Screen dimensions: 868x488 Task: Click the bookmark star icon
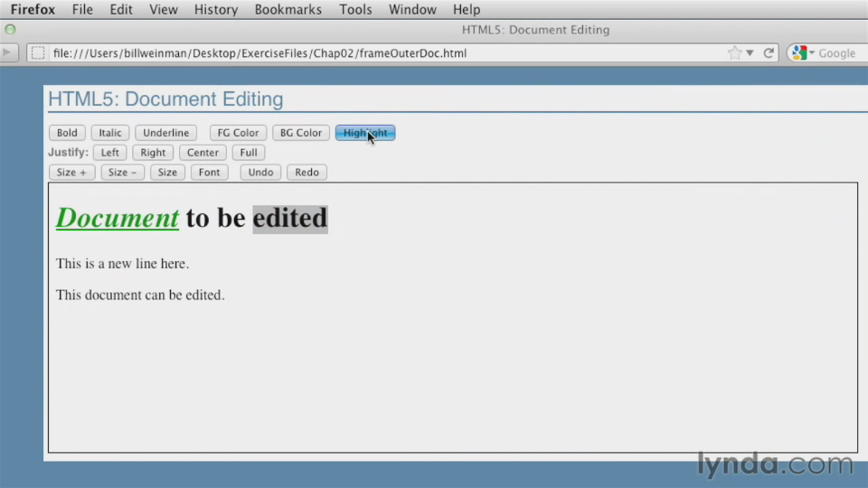point(734,53)
